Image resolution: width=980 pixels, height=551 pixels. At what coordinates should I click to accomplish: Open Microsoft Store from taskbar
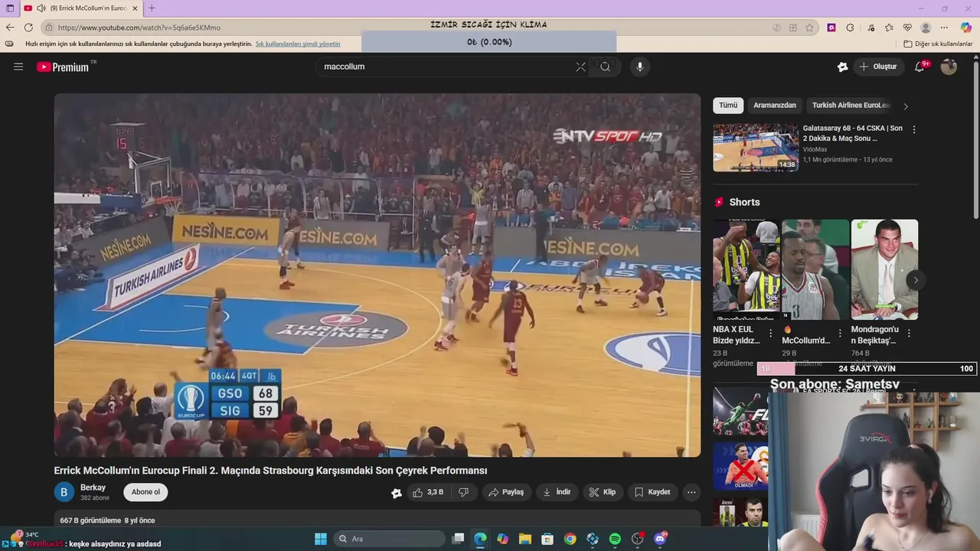547,539
